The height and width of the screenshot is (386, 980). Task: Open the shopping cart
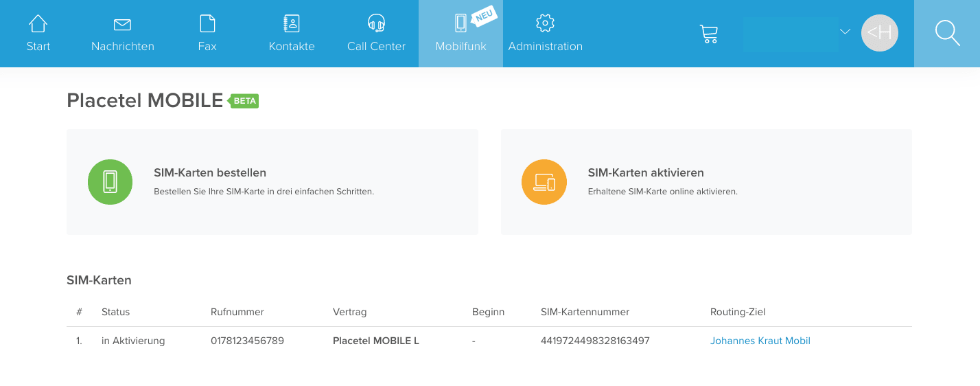tap(708, 34)
